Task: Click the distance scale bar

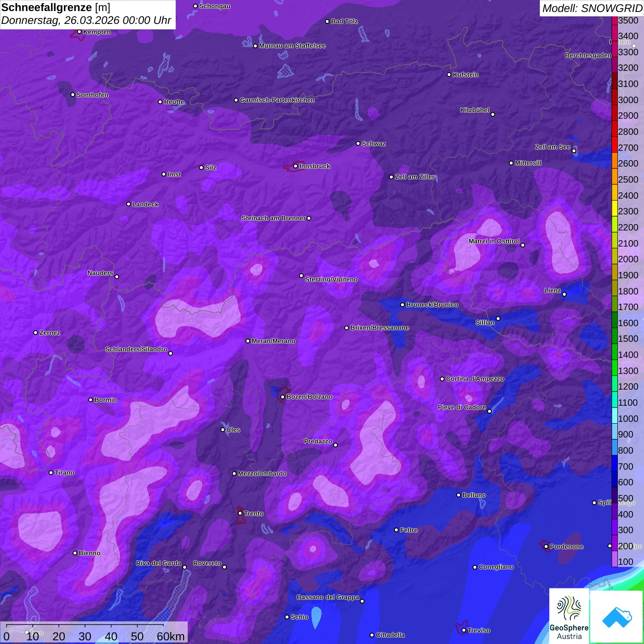Action: click(x=85, y=626)
